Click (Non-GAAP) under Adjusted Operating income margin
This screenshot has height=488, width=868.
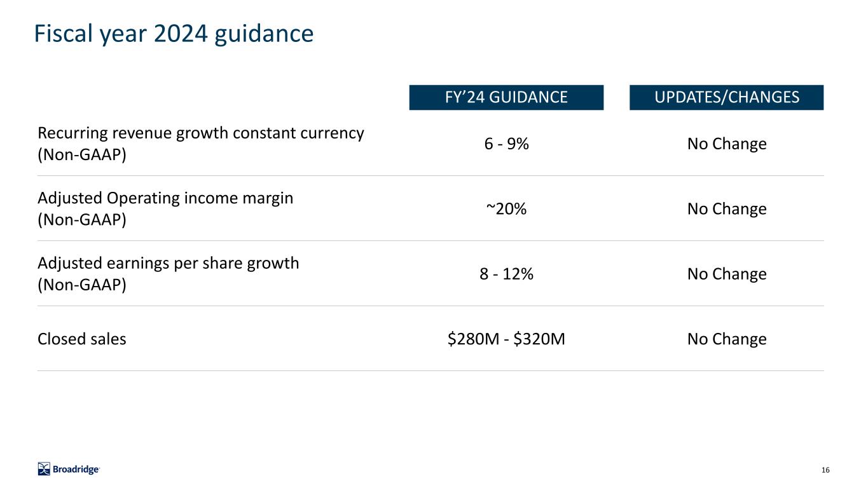point(82,220)
